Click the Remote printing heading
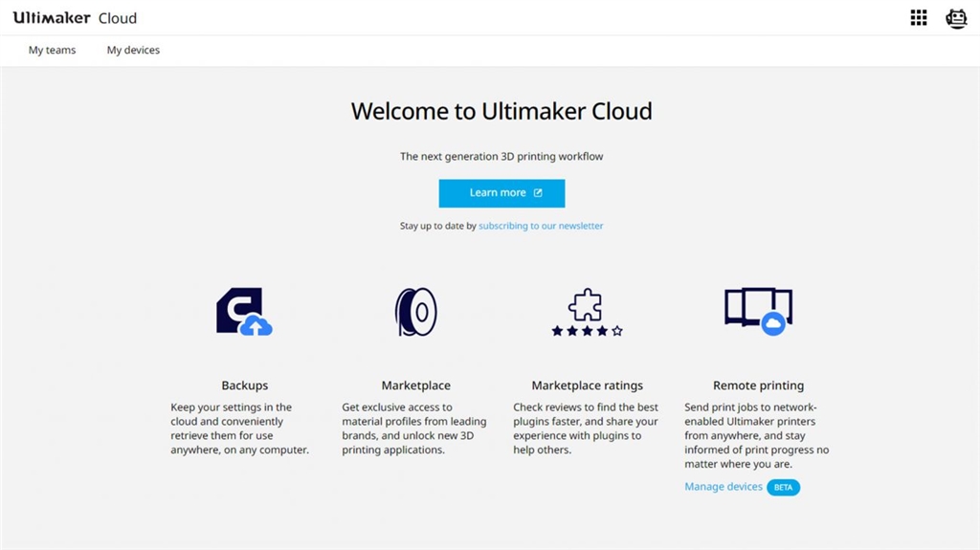The width and height of the screenshot is (980, 550). point(758,385)
